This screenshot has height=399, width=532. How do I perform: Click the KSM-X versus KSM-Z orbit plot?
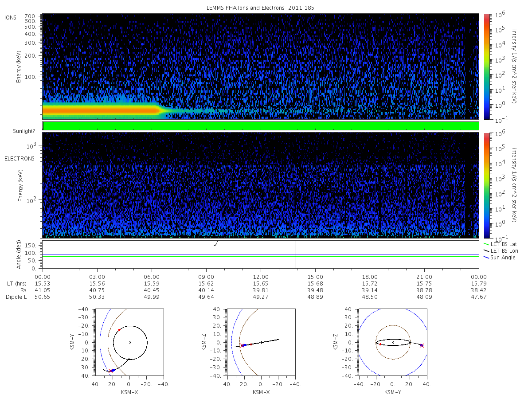pyautogui.click(x=261, y=342)
